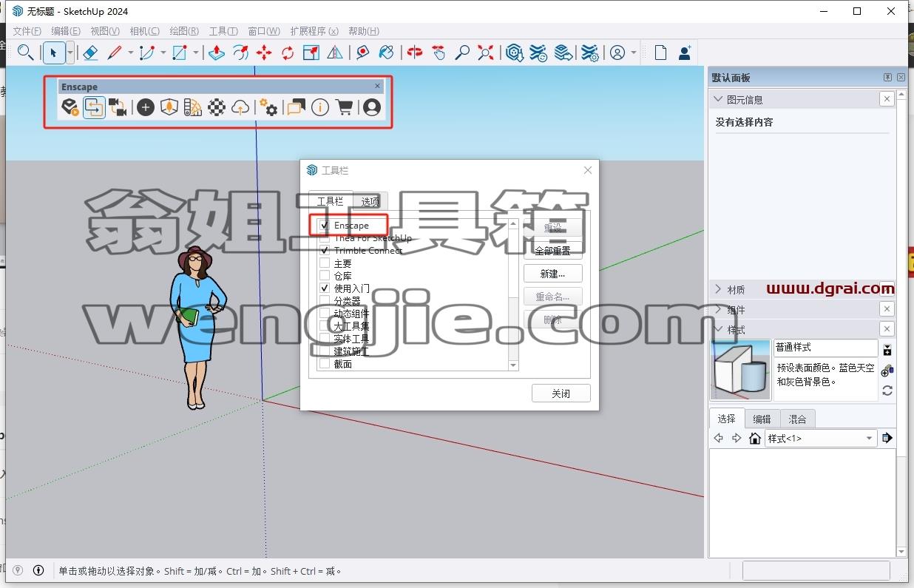Screen dimensions: 914x588
Task: Open the Extension Manager icon
Action: (589, 53)
